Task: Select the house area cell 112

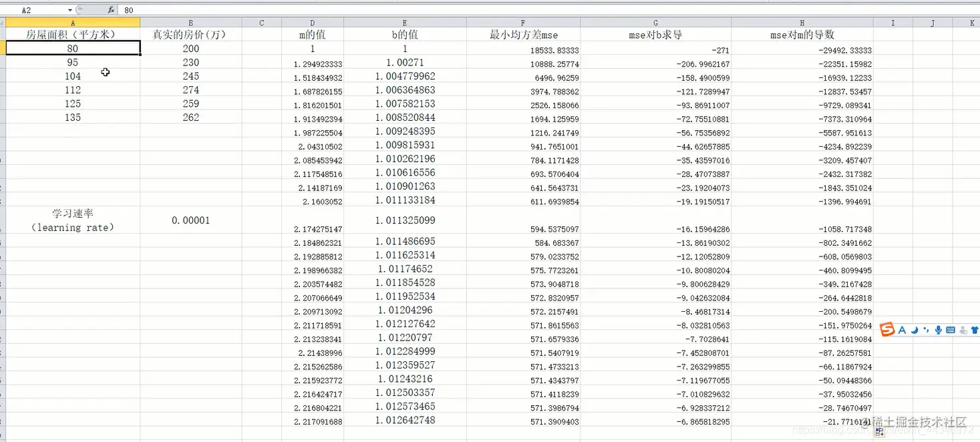Action: pos(73,89)
